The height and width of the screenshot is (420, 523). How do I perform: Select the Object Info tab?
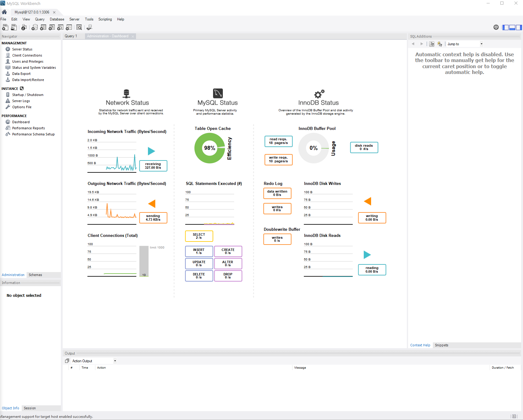pos(10,408)
